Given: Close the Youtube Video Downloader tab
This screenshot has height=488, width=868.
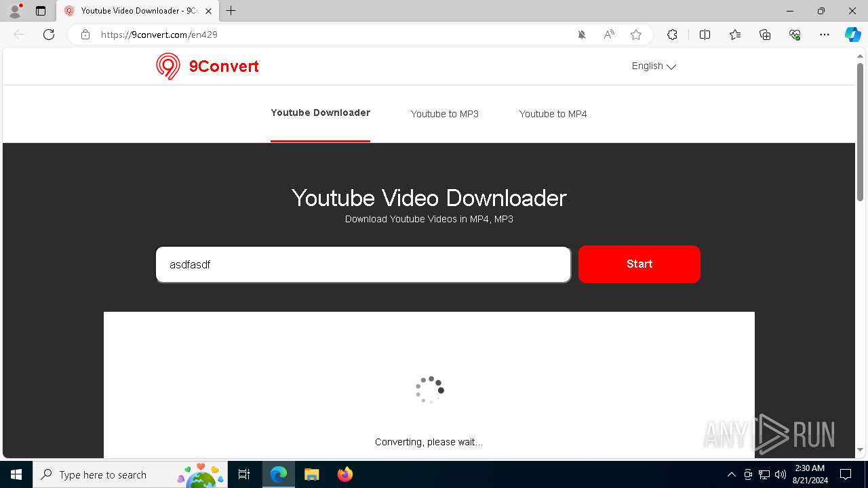Looking at the screenshot, I should [208, 11].
